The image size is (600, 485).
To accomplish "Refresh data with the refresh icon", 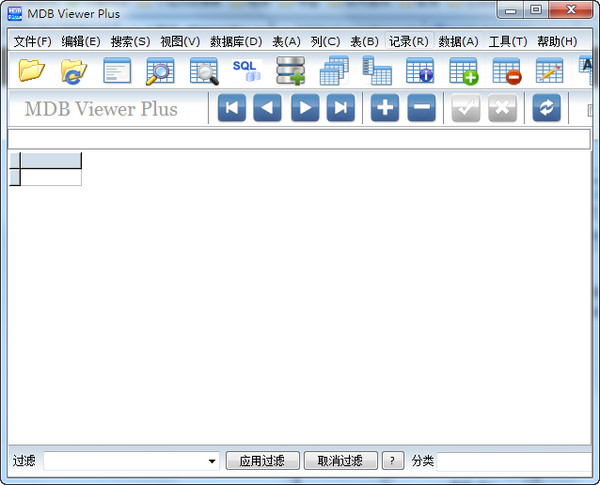I will point(546,109).
